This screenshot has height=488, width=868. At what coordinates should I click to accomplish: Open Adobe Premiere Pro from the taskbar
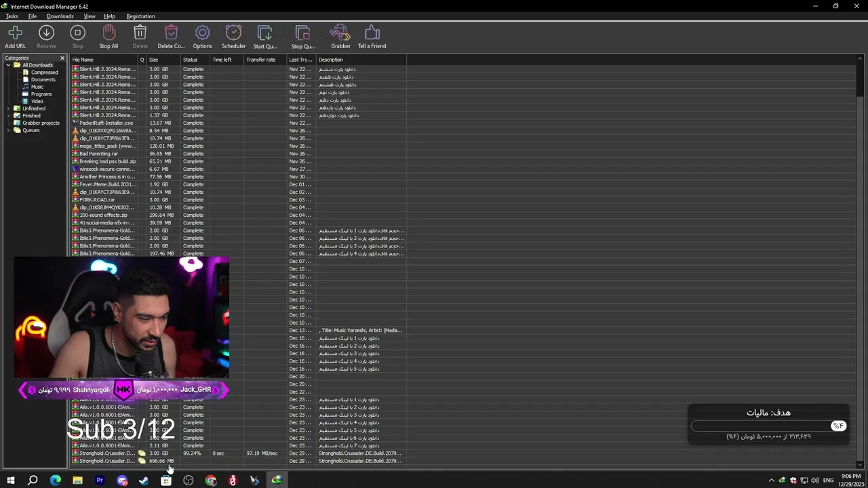coord(100,481)
